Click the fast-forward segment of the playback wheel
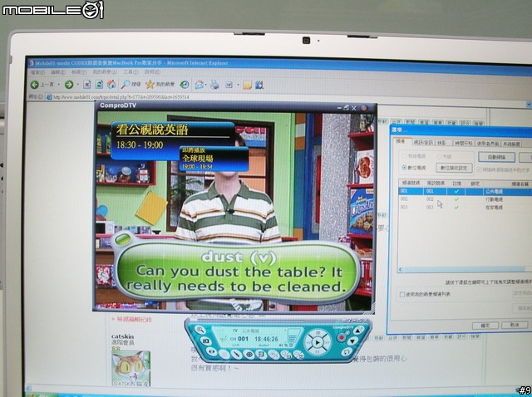The image size is (532, 397). (327, 343)
